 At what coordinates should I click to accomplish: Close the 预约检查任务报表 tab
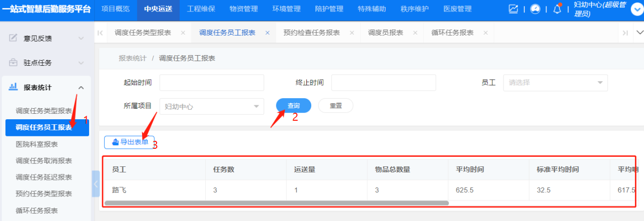[352, 33]
